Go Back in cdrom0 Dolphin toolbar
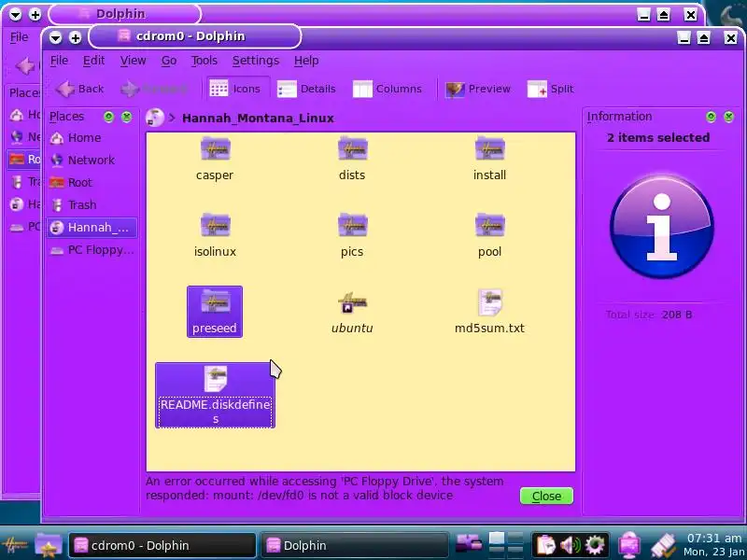747x560 pixels. pyautogui.click(x=79, y=89)
